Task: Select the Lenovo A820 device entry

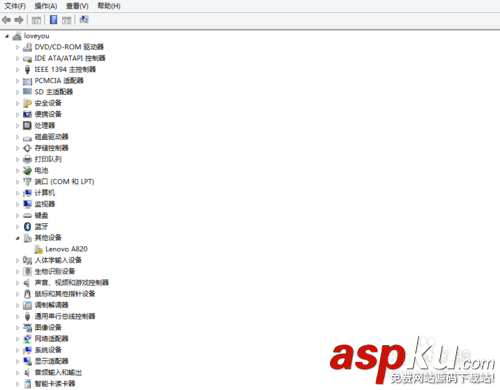Action: (66, 249)
